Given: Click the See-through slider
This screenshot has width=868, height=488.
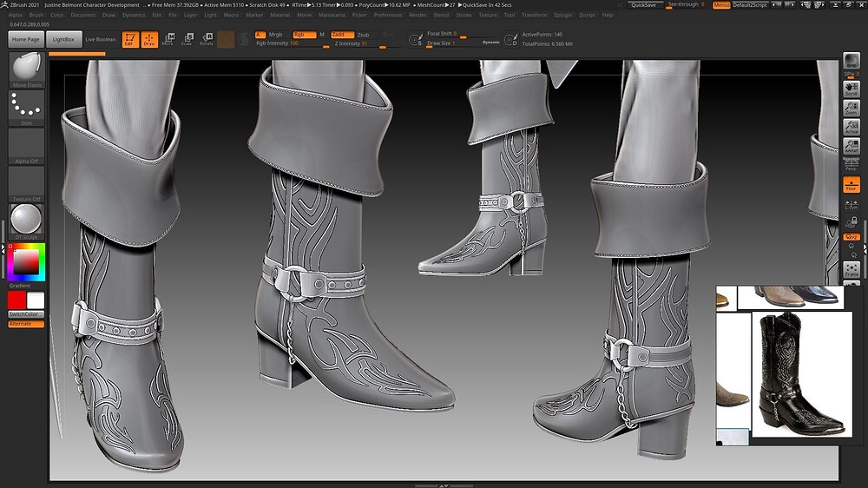Looking at the screenshot, I should [x=687, y=5].
